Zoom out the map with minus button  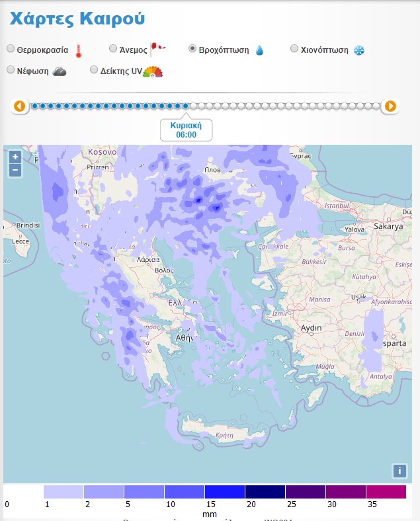pos(15,171)
